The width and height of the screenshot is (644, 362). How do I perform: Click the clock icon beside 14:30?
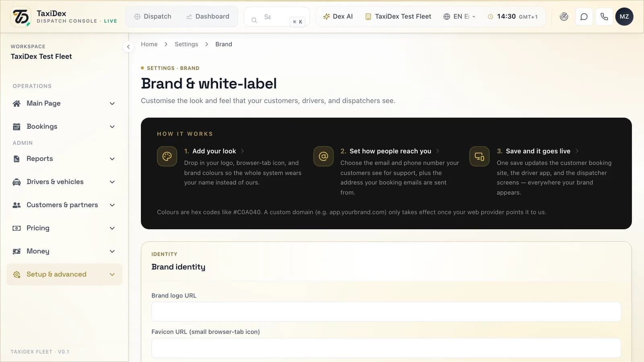(490, 16)
